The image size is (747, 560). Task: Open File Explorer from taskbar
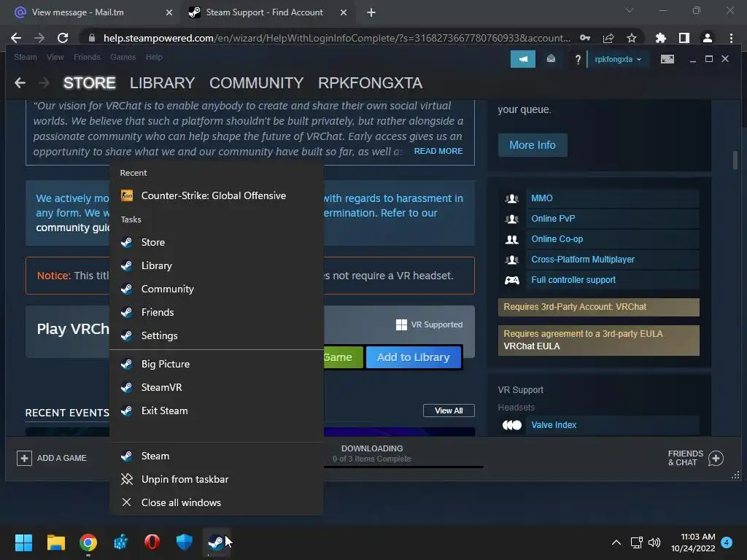point(55,542)
